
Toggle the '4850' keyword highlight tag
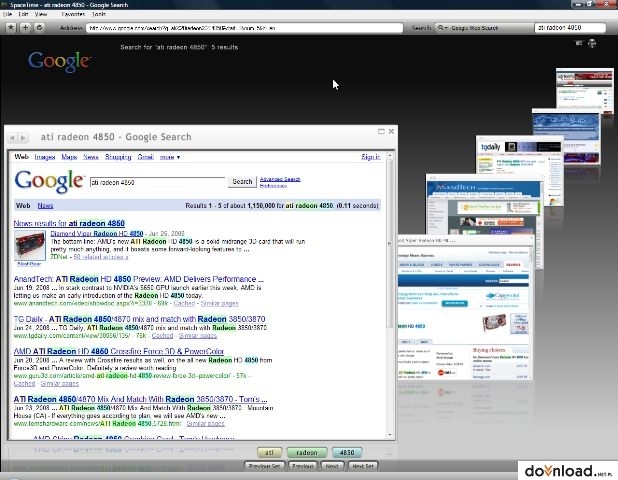pos(347,452)
